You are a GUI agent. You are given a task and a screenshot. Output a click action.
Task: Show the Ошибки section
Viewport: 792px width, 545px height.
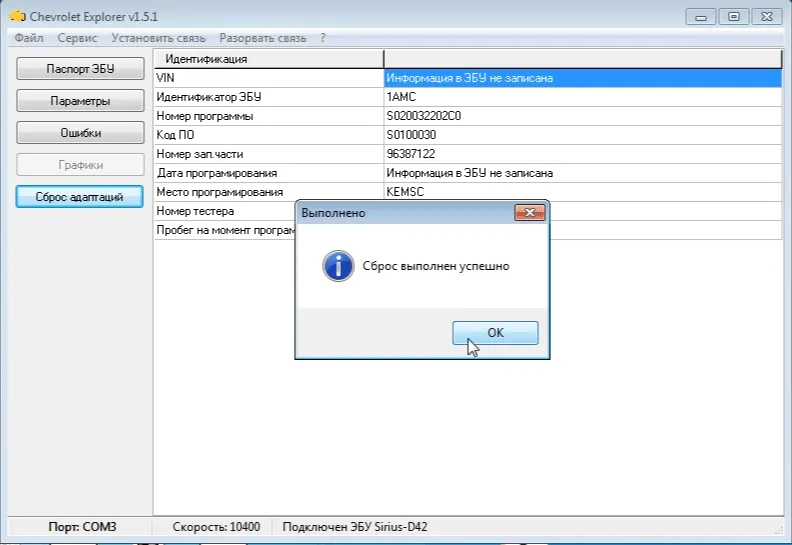(x=80, y=133)
